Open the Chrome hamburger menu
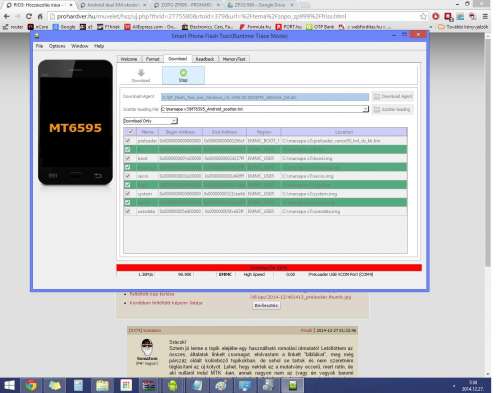Viewport: 500px width, 393px height. (x=485, y=16)
